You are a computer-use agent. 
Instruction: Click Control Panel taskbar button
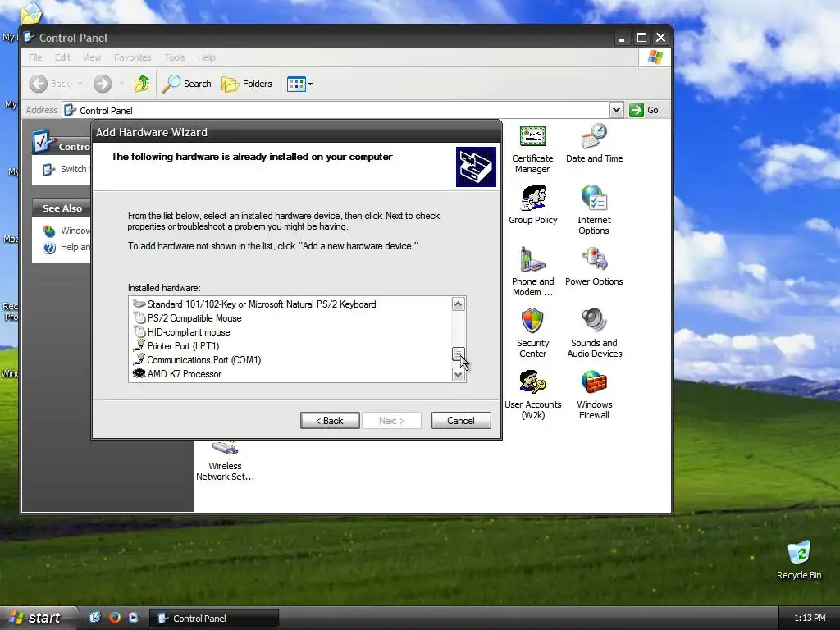(213, 619)
